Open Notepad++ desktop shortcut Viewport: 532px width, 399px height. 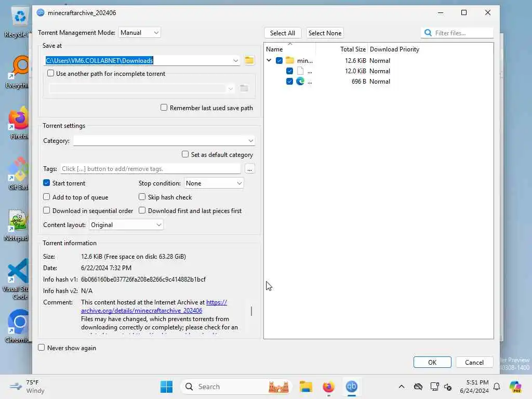pyautogui.click(x=18, y=224)
